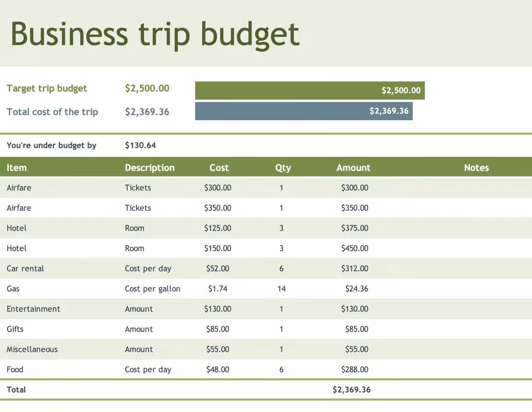Select the Notes column header

(x=476, y=167)
